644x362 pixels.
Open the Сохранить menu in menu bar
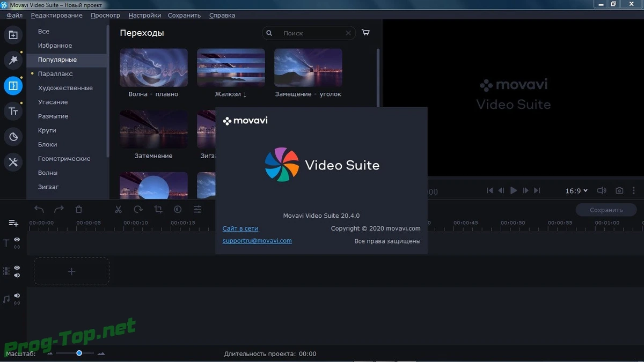pos(185,15)
